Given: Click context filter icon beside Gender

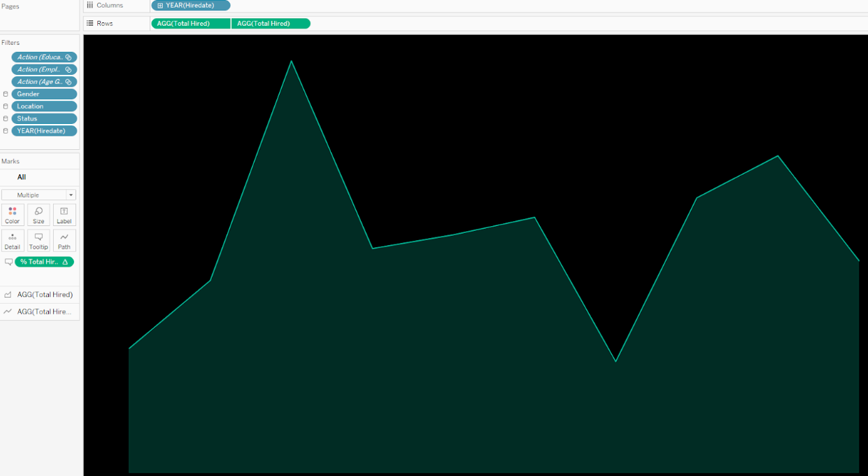Looking at the screenshot, I should click(6, 94).
